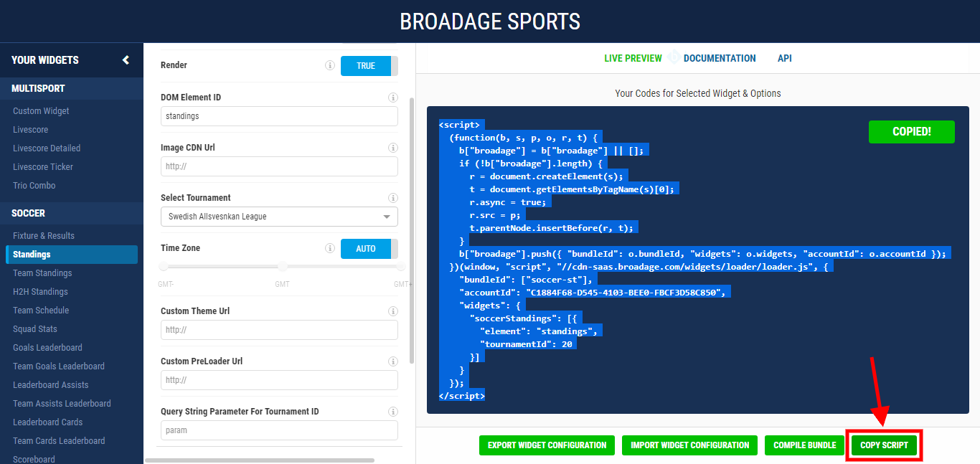Open Livescore Detailed widget

coord(47,148)
